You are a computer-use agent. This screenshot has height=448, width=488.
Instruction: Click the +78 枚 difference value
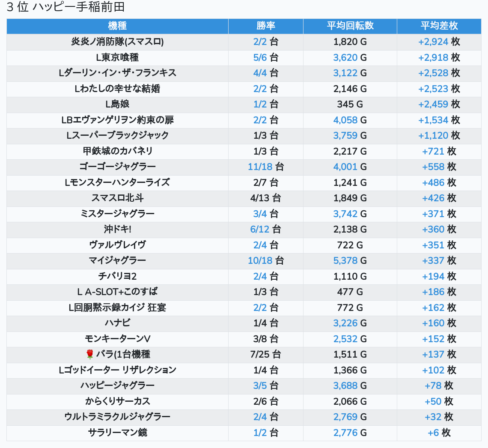(x=439, y=385)
